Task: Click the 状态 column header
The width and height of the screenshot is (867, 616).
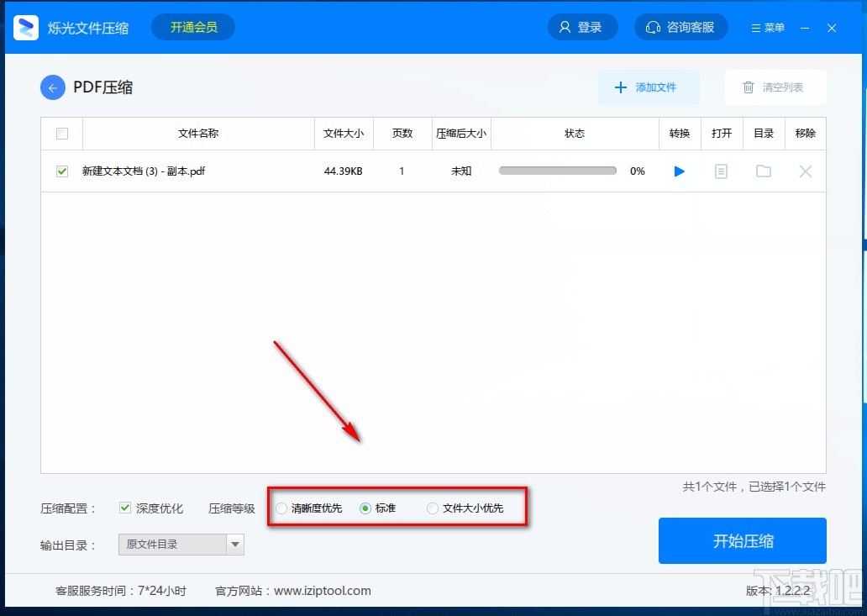Action: point(575,134)
